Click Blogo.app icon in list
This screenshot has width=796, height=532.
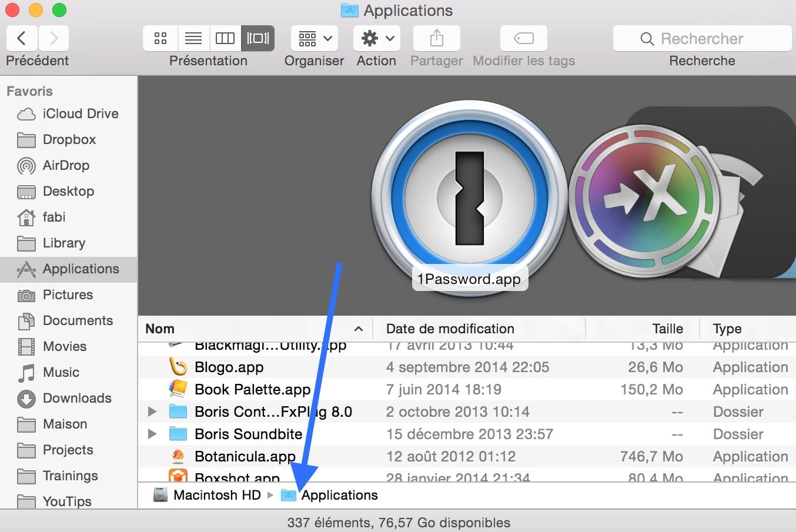coord(178,367)
